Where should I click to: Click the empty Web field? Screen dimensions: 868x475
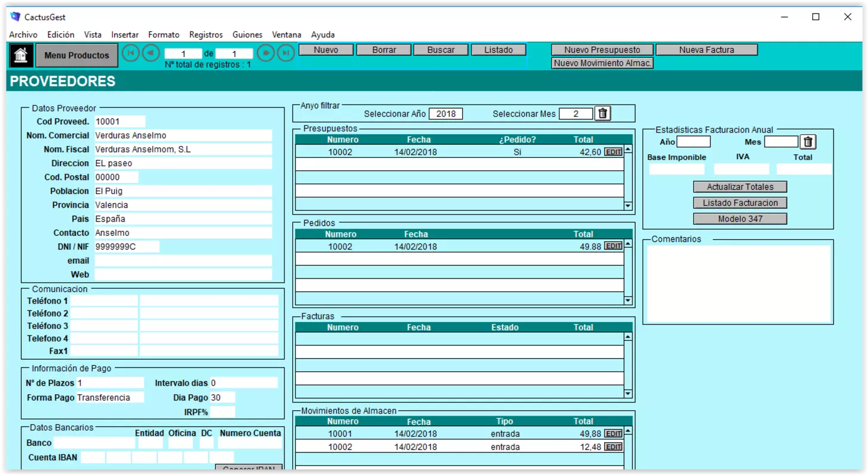coord(183,274)
